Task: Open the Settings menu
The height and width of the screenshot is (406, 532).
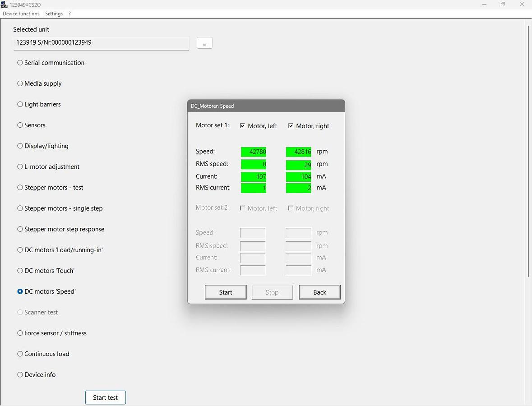Action: pos(54,14)
